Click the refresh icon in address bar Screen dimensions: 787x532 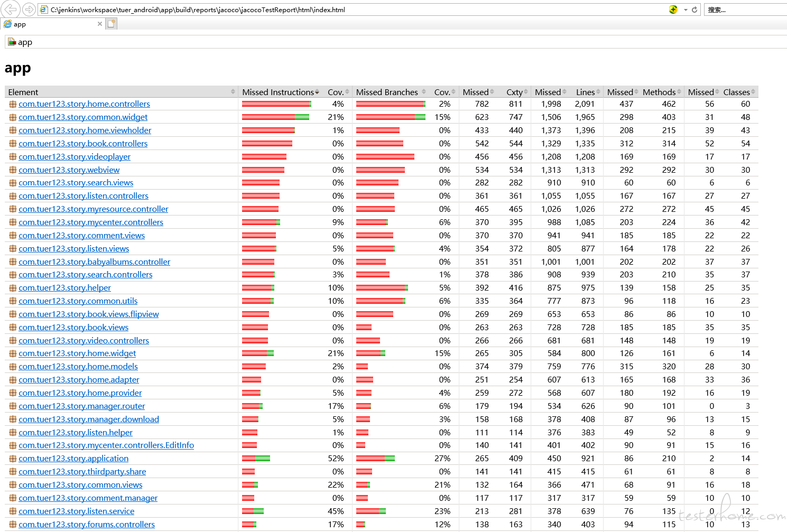click(695, 10)
